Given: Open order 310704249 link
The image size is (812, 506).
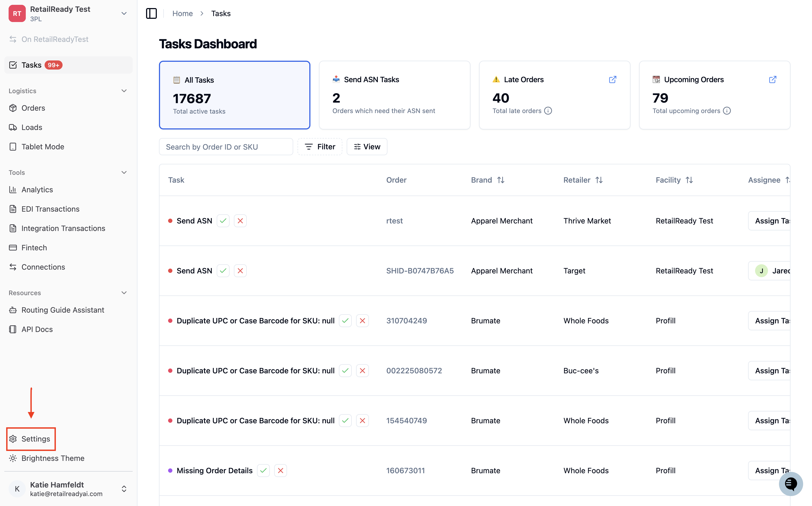Looking at the screenshot, I should [407, 321].
